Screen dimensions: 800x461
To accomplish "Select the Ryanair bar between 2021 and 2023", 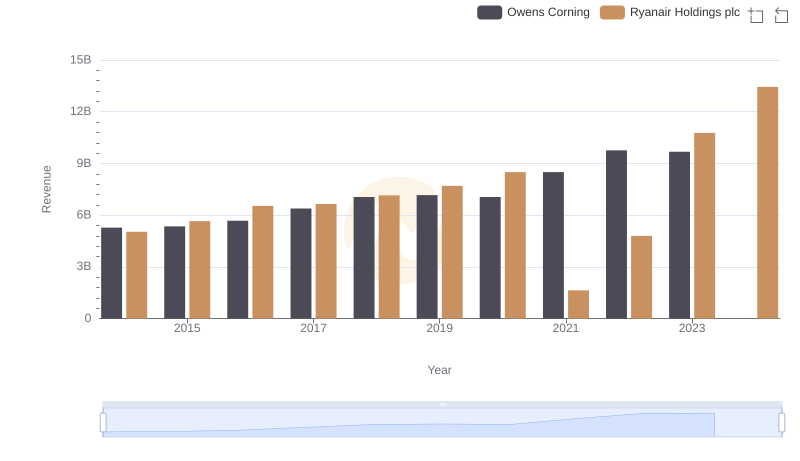I will pos(641,277).
